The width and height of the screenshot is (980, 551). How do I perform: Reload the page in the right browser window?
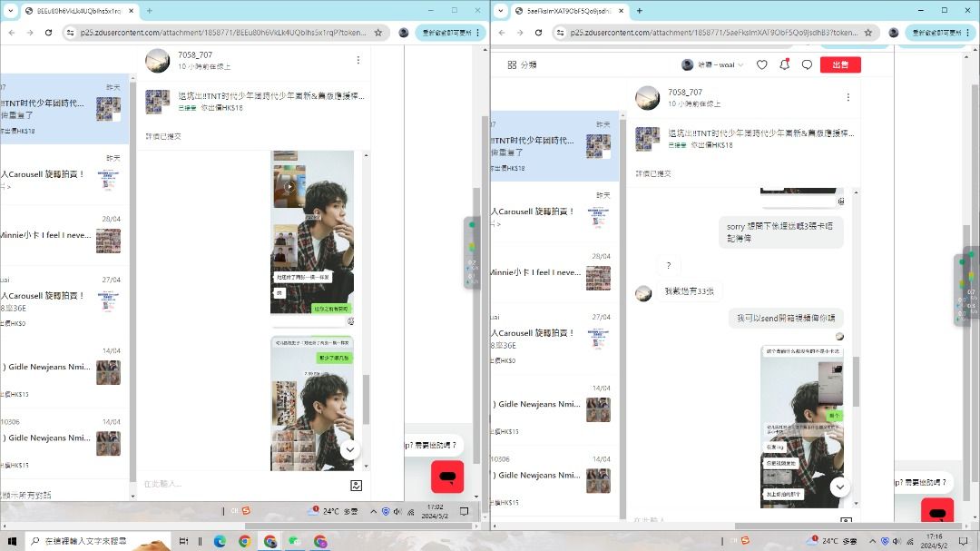[538, 33]
